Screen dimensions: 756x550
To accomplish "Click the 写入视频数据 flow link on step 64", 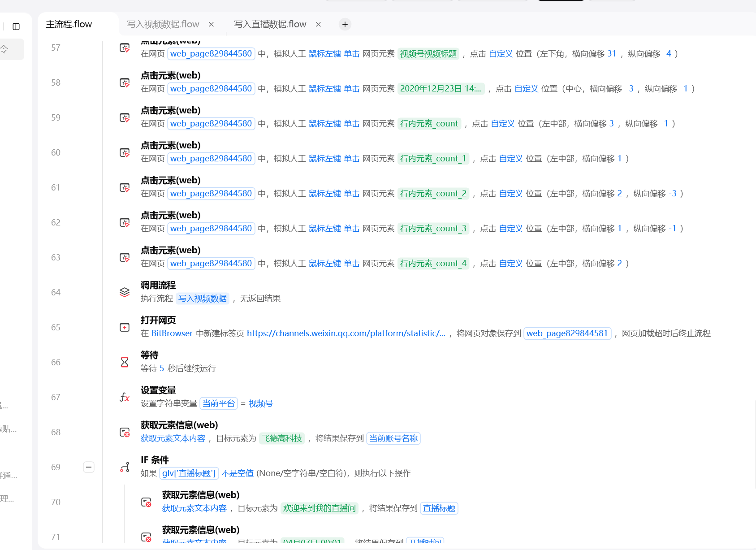I will point(203,299).
